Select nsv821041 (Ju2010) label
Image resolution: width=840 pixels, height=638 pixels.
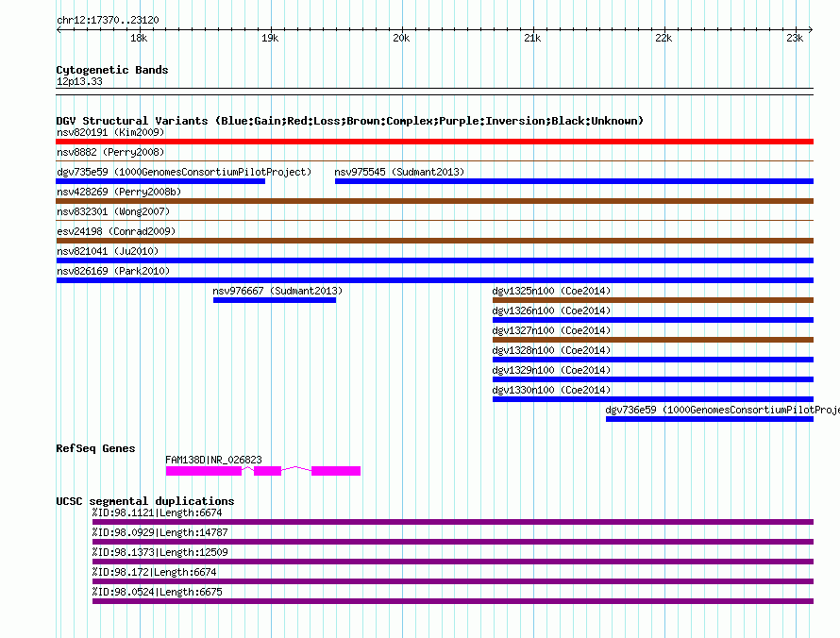coord(108,251)
